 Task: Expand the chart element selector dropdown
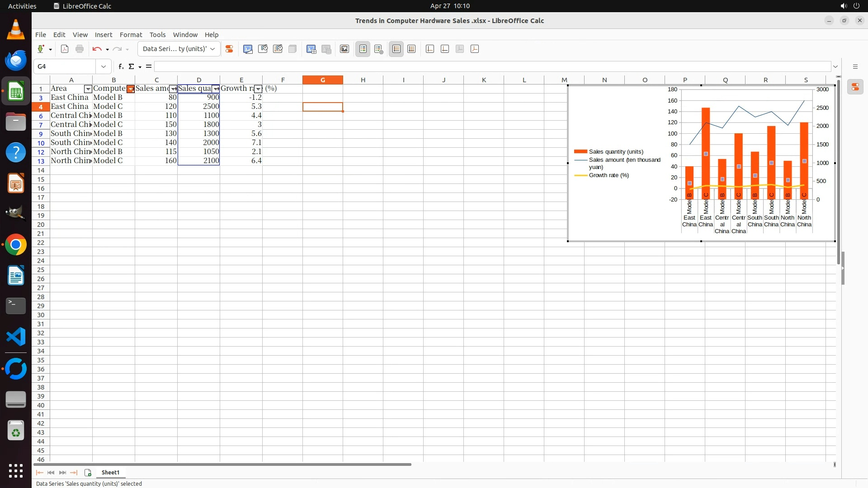pos(212,49)
